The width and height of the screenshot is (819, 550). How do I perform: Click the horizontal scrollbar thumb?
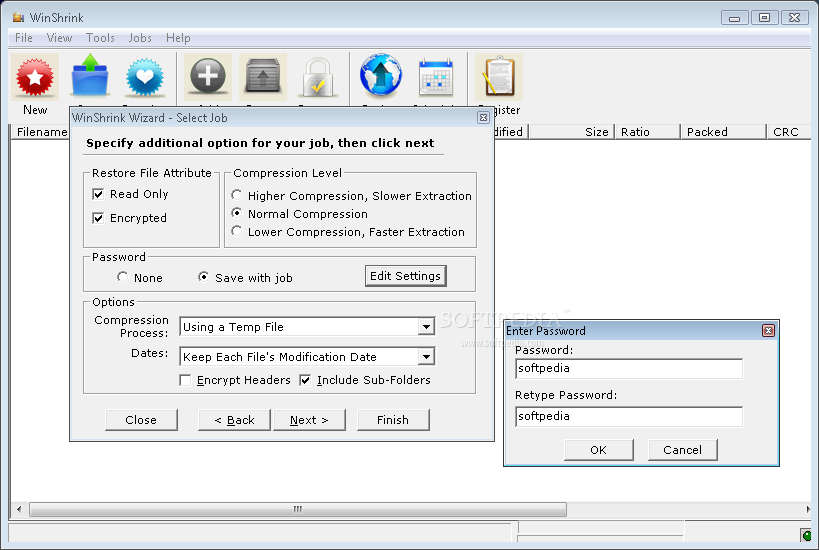[x=298, y=509]
